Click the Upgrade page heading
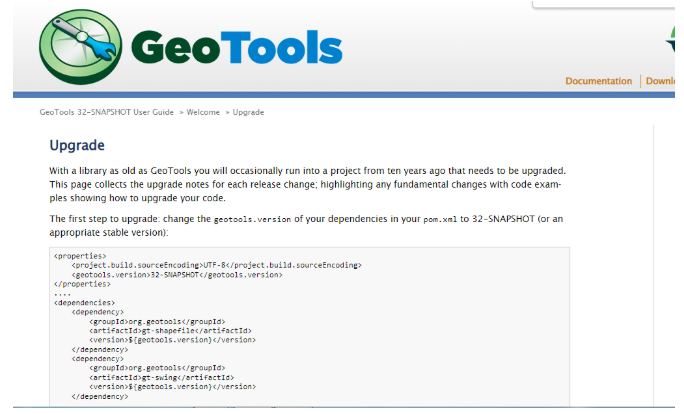 pyautogui.click(x=77, y=145)
